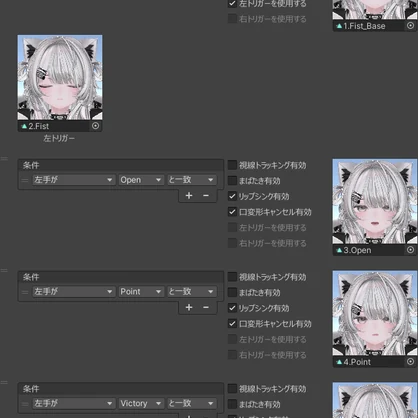Click the 左トリガー caption under 2.Fist

[59, 138]
